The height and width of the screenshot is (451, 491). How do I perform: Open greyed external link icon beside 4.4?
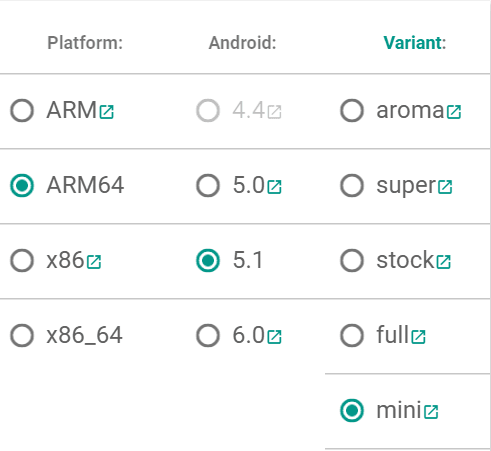pyautogui.click(x=275, y=112)
